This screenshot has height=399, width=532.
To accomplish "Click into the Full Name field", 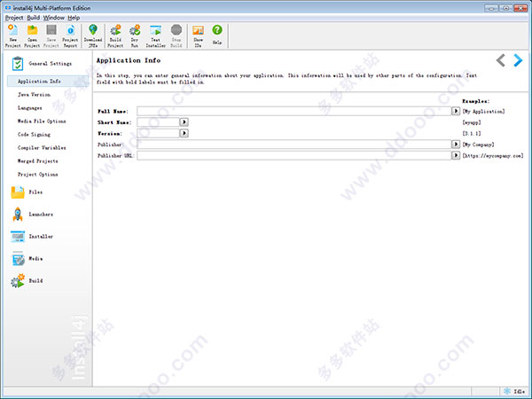I will coord(293,111).
